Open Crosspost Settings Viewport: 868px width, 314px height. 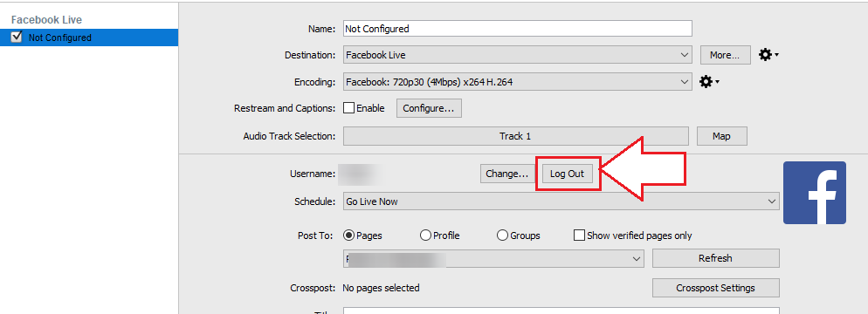716,288
